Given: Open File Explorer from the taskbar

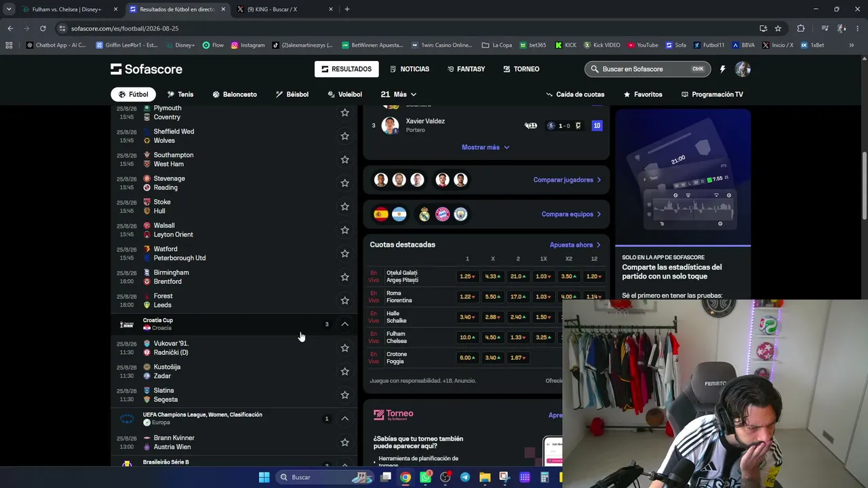Looking at the screenshot, I should (485, 477).
